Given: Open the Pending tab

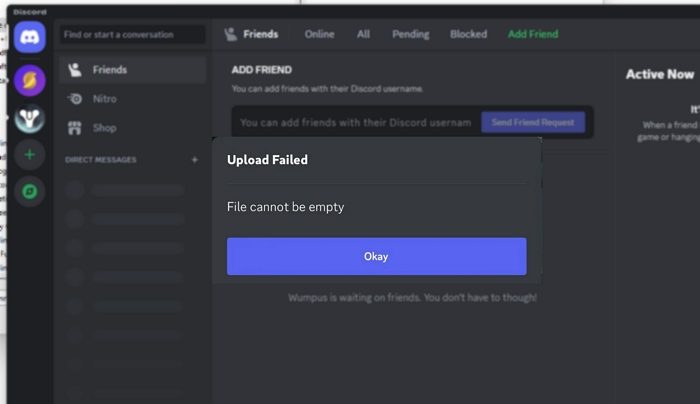Looking at the screenshot, I should (410, 34).
